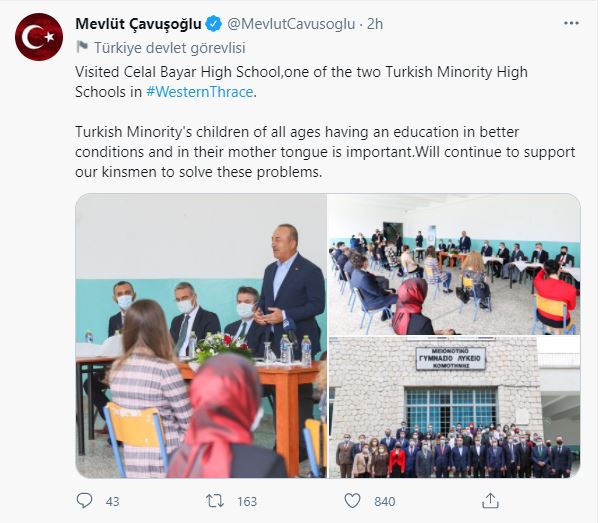Click the 163 retweets count

click(x=247, y=502)
